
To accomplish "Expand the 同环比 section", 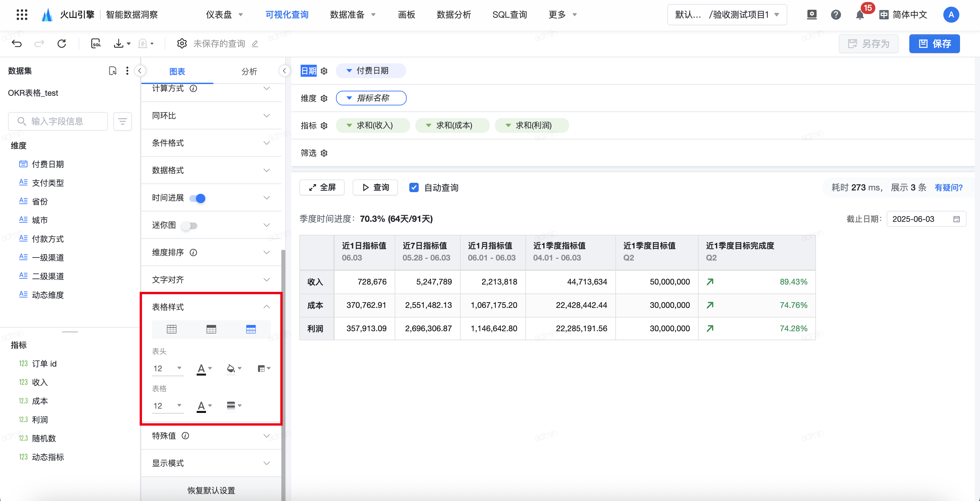I will coord(211,116).
